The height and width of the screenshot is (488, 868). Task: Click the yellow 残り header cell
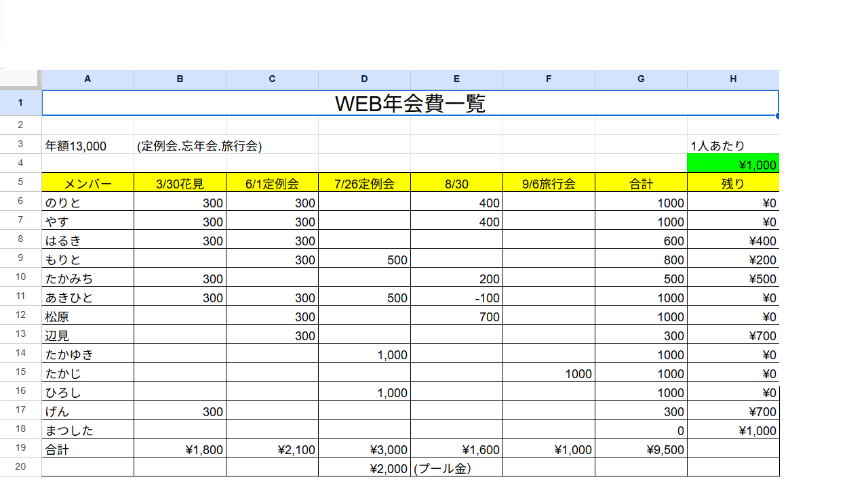coord(733,184)
